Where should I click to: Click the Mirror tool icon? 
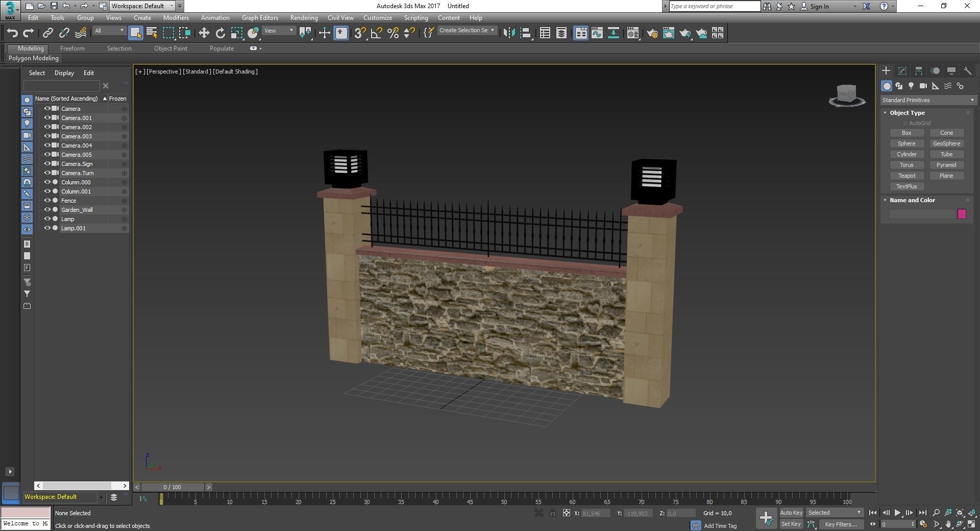[x=509, y=33]
